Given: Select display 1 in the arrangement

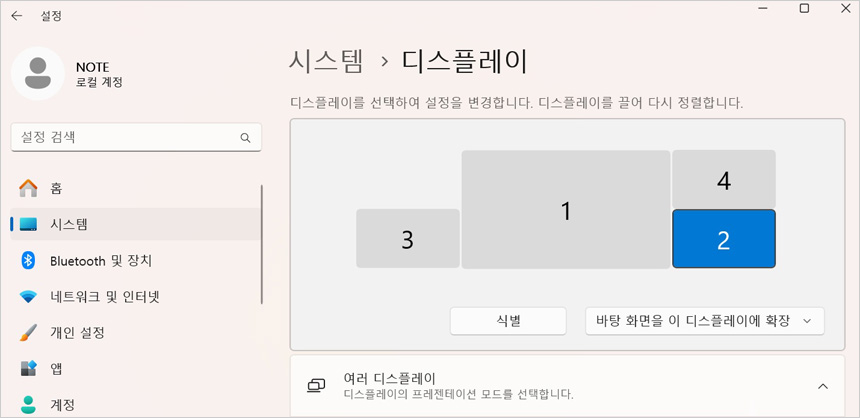Looking at the screenshot, I should click(x=565, y=210).
